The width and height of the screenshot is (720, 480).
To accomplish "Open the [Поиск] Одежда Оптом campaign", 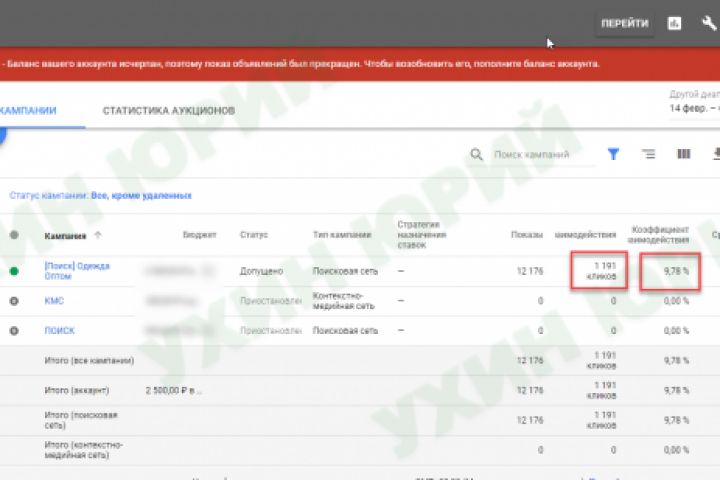I will tap(77, 271).
